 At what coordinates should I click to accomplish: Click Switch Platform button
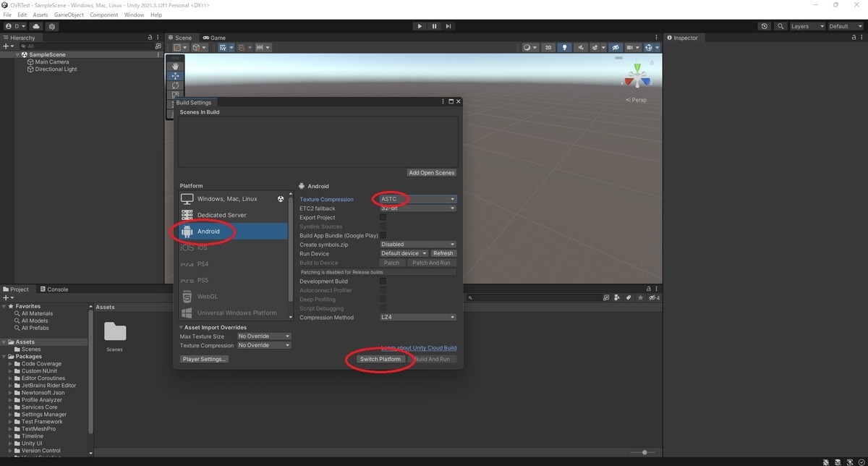[380, 359]
